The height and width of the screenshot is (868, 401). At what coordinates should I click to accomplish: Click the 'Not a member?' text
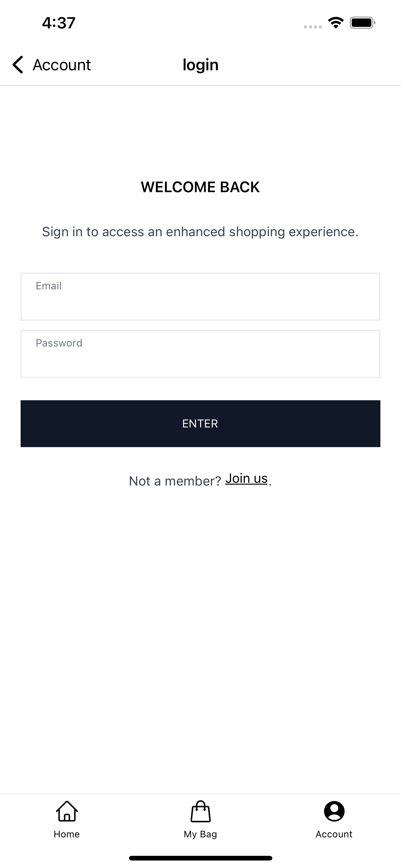[175, 481]
